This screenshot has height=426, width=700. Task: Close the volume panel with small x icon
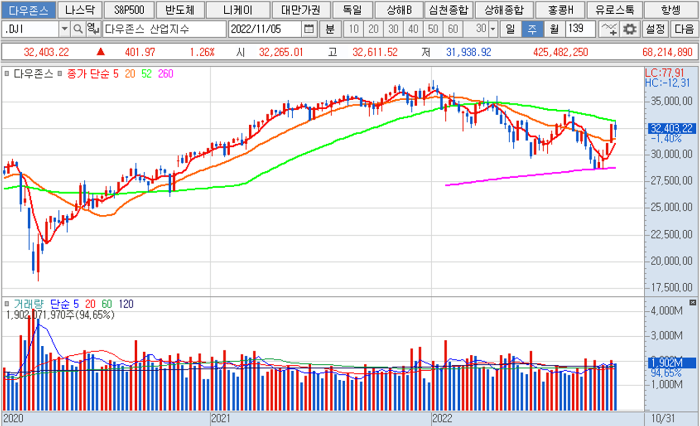point(692,303)
